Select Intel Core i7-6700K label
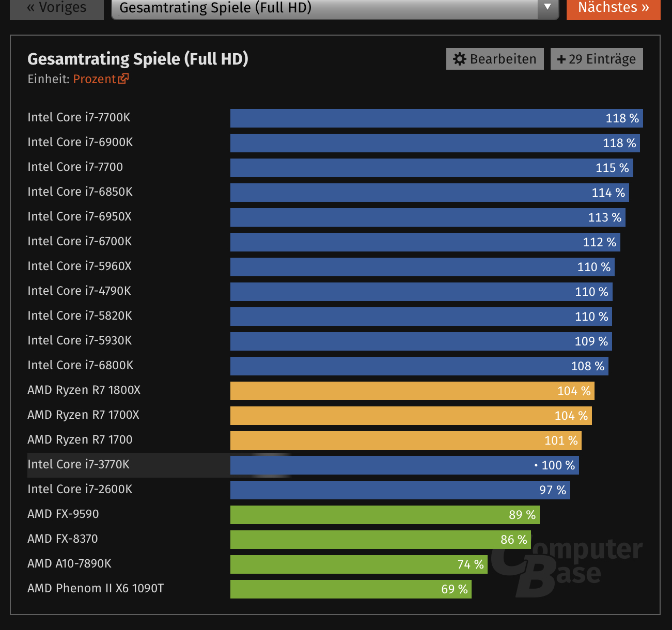This screenshot has height=630, width=672. click(x=80, y=241)
